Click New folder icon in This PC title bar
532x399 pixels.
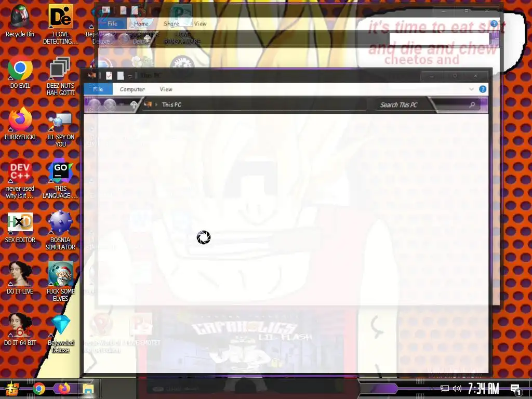pyautogui.click(x=121, y=76)
